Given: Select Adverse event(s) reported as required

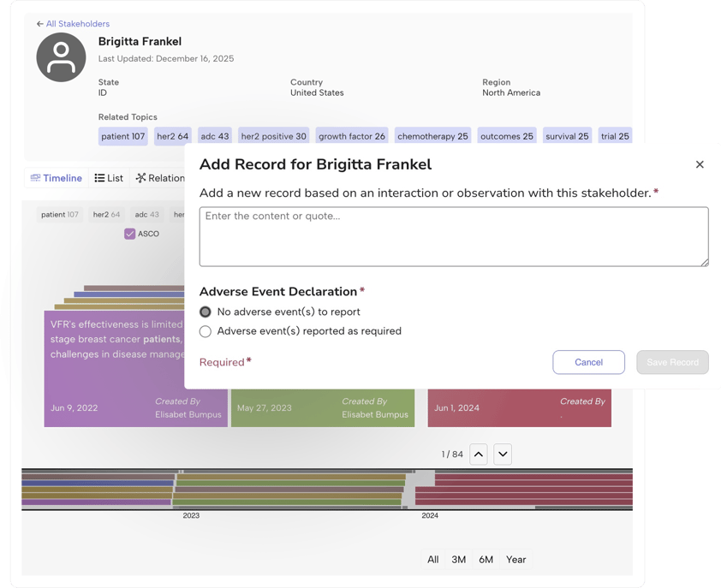Looking at the screenshot, I should tap(203, 331).
